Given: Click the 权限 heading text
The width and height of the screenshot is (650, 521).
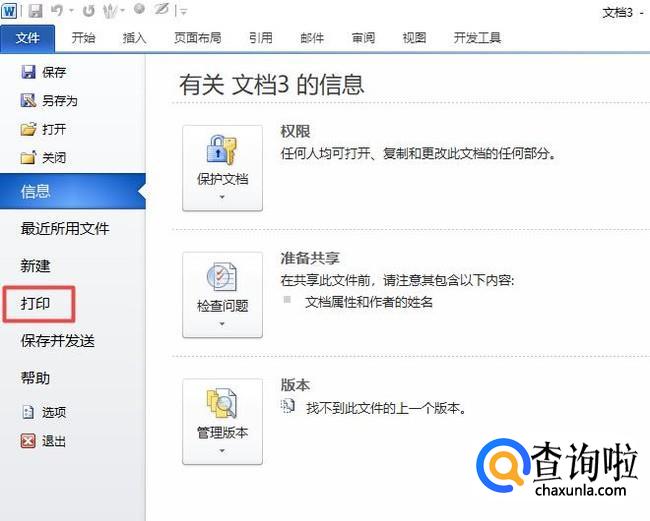Looking at the screenshot, I should (295, 131).
